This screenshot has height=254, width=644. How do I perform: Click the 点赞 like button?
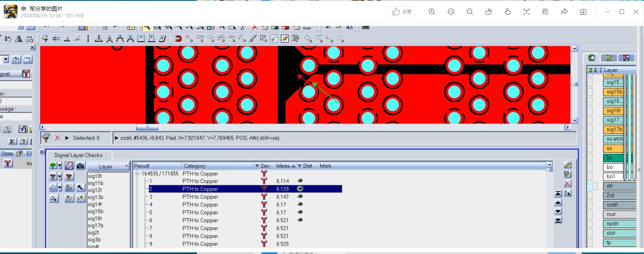(402, 12)
